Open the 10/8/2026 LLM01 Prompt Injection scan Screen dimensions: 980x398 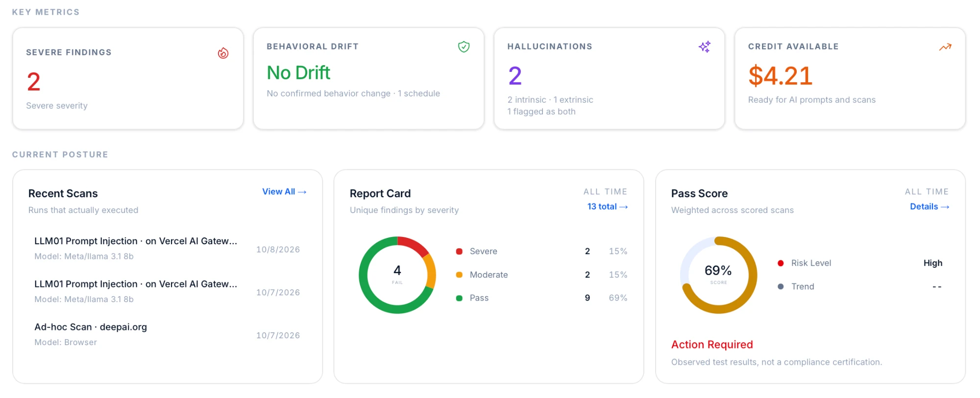pyautogui.click(x=167, y=249)
